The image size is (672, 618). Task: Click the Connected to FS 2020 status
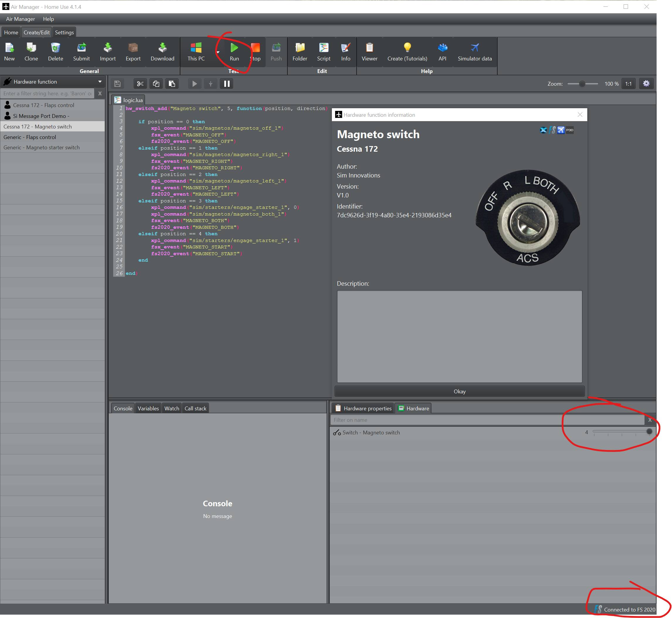pos(625,609)
